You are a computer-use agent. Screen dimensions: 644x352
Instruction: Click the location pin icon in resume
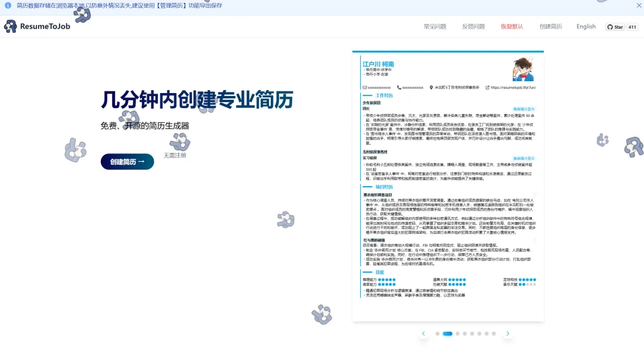(431, 88)
